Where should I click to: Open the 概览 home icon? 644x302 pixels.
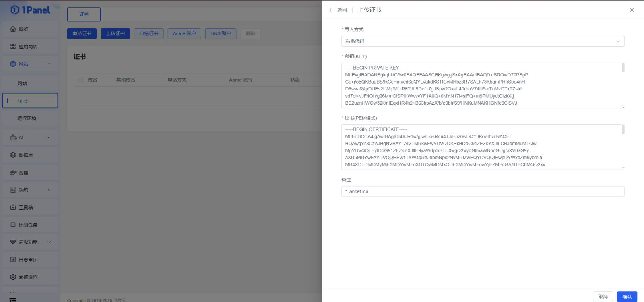pos(13,29)
